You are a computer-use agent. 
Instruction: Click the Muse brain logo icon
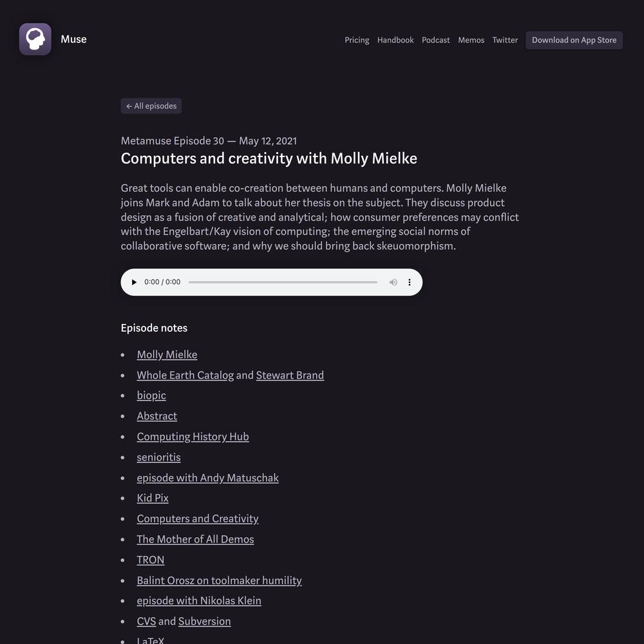35,39
